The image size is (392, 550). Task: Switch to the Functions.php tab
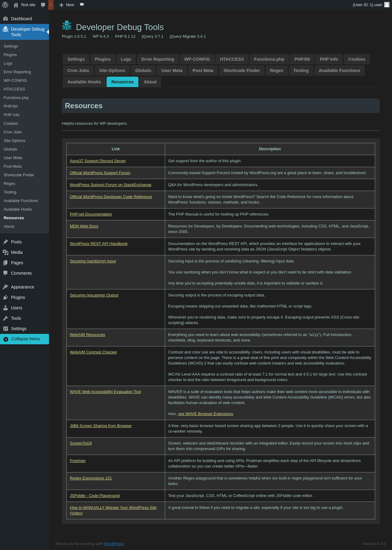(x=269, y=59)
